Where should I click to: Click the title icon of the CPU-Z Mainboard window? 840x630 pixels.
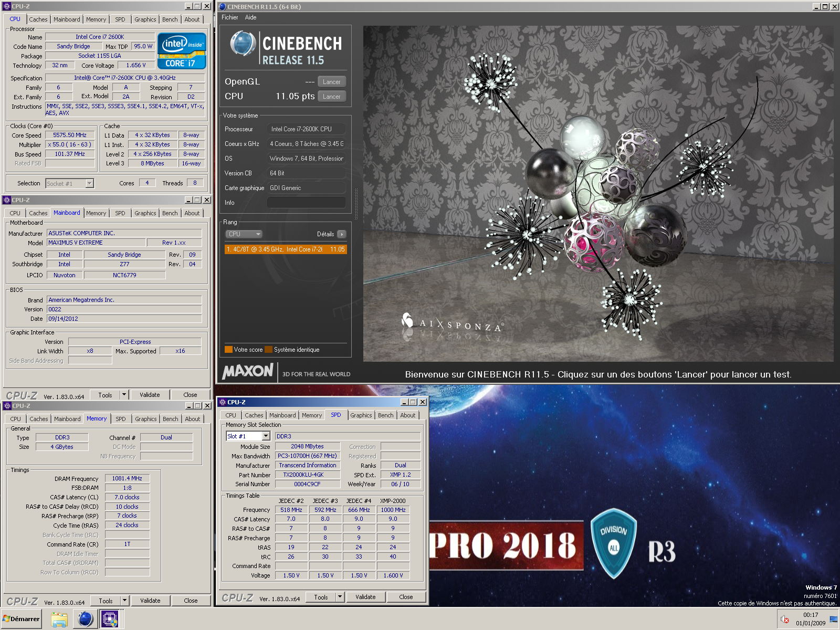point(7,200)
